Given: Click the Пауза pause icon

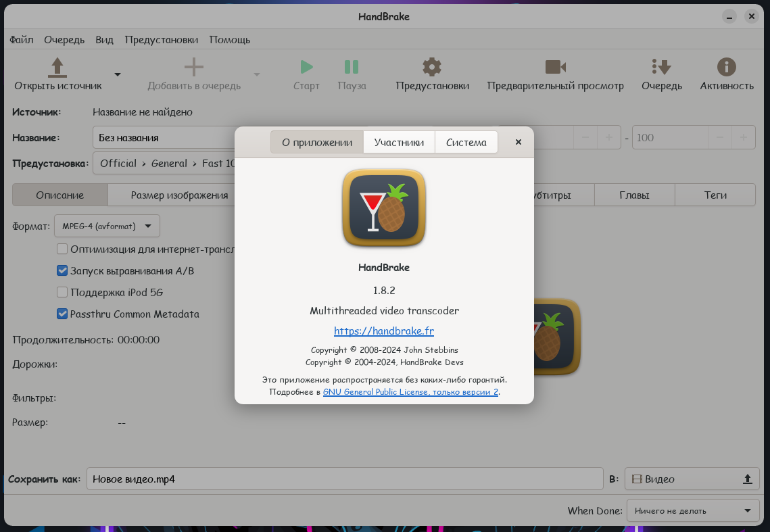Looking at the screenshot, I should 352,67.
